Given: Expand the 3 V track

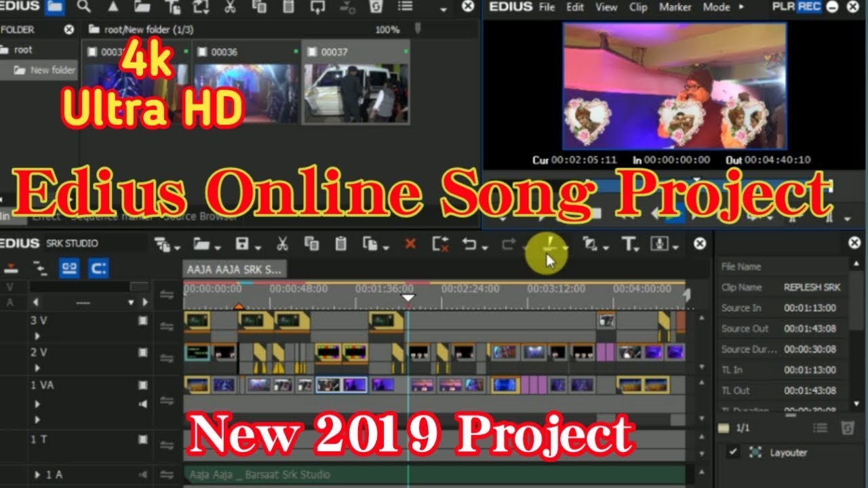Looking at the screenshot, I should pos(37,335).
